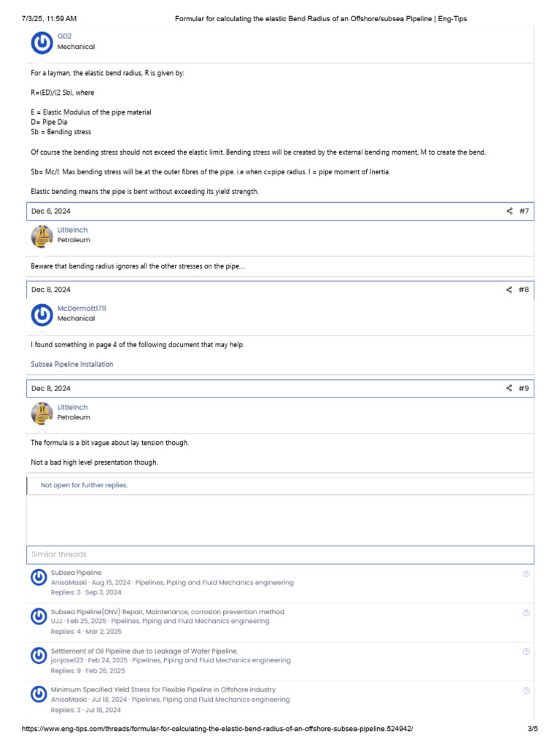Viewport: 560px width, 747px height.
Task: Click share icon on post #7
Action: [509, 211]
